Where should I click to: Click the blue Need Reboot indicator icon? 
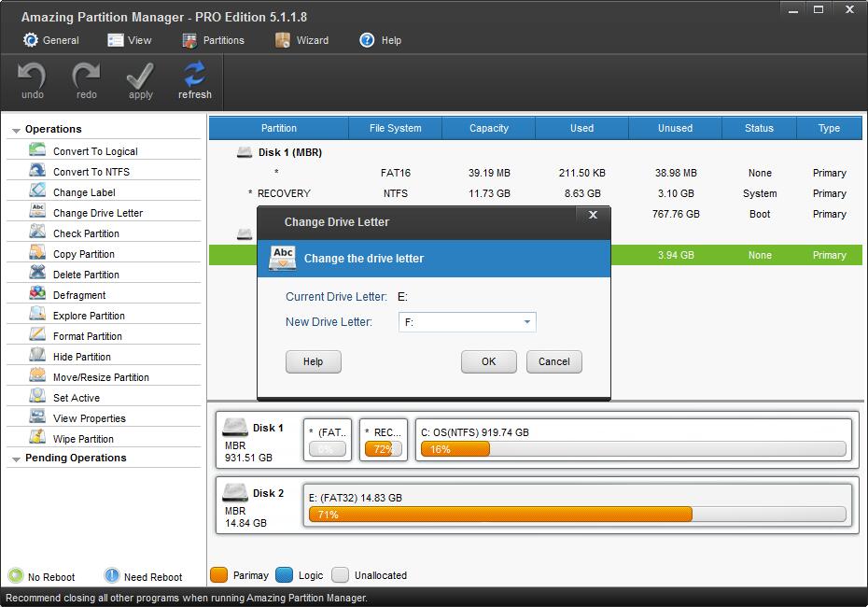(x=112, y=576)
